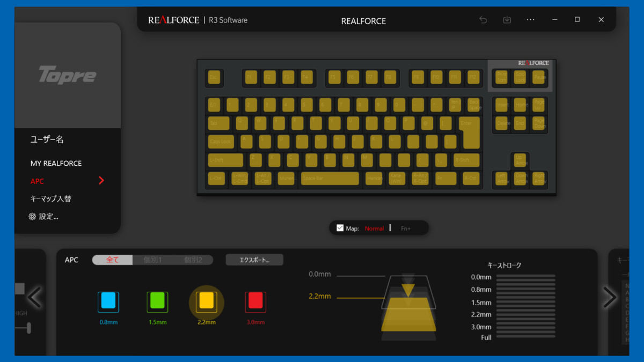The width and height of the screenshot is (644, 362).
Task: Choose the blue 0.8mm actuation swatch
Action: [x=108, y=301]
